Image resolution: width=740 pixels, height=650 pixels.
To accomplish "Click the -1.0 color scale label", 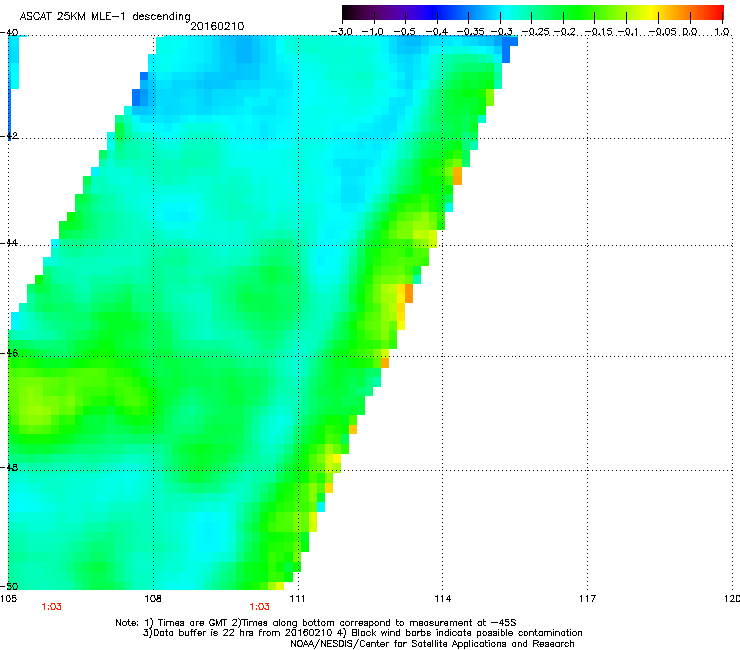I will point(373,32).
